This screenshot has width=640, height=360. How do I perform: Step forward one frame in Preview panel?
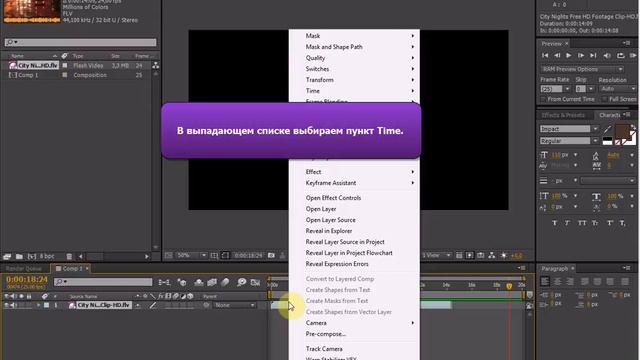581,56
